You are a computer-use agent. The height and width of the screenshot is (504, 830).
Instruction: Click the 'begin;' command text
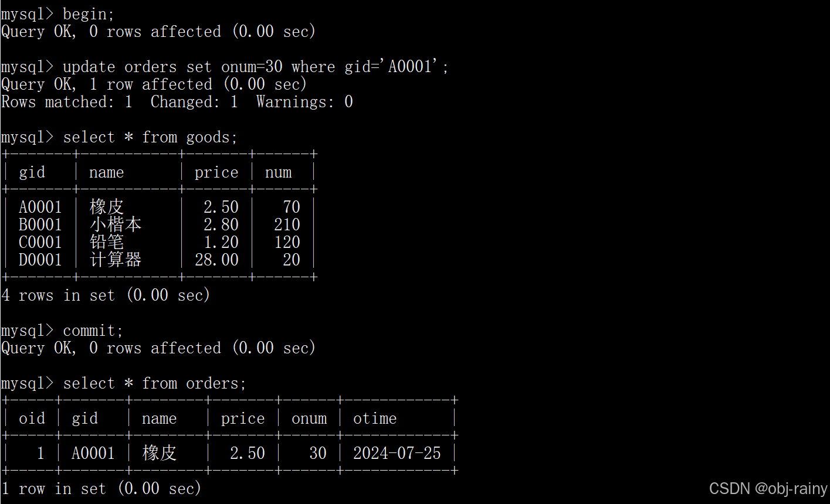pos(89,14)
